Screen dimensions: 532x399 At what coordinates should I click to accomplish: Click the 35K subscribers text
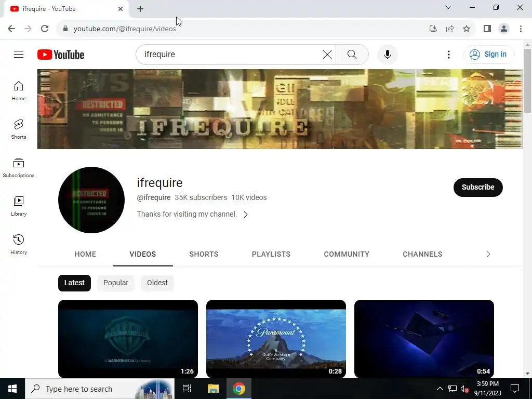point(201,197)
